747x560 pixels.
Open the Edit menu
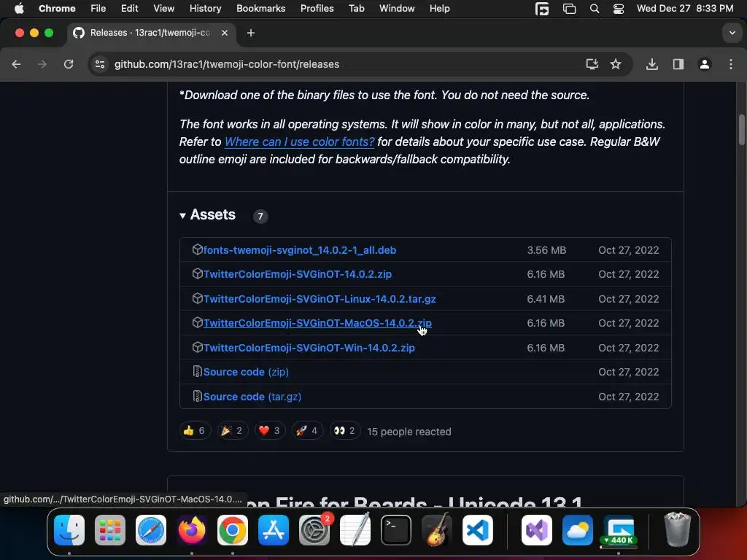point(129,9)
